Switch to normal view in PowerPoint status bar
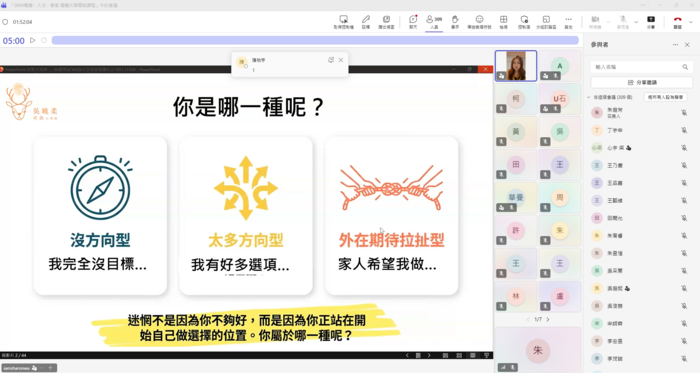Screen dimensions: 700x373 pyautogui.click(x=445, y=356)
